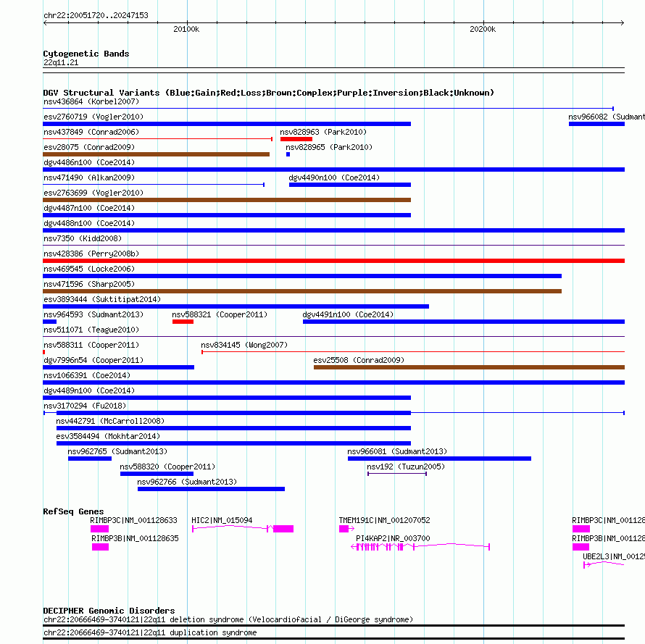Click the esv3893444 (Suktitipat2014) label
645x644 pixels.
tap(102, 299)
